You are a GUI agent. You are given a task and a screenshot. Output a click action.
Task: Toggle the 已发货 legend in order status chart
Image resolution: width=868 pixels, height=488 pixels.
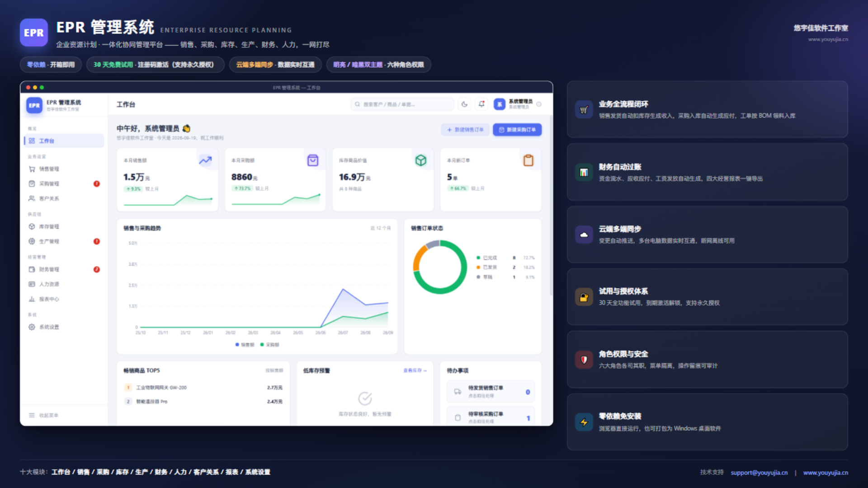tap(487, 267)
